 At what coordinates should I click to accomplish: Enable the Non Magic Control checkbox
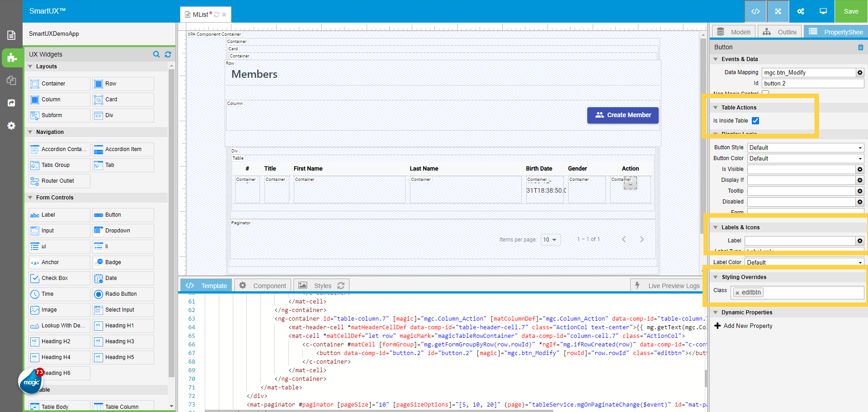[765, 93]
